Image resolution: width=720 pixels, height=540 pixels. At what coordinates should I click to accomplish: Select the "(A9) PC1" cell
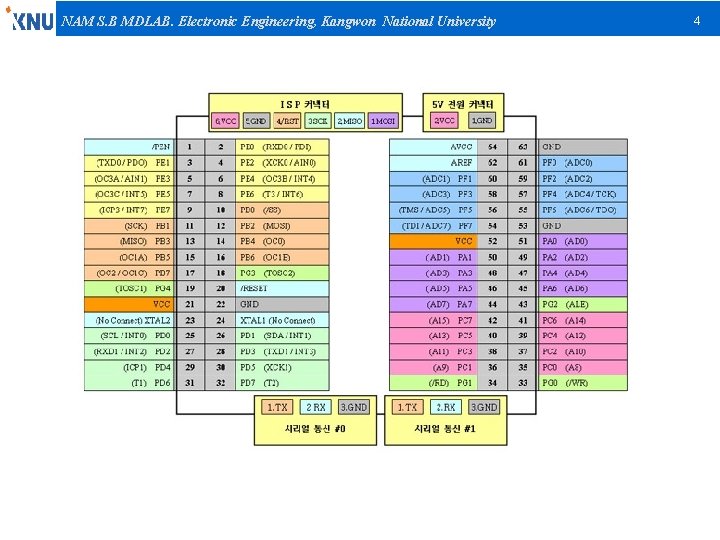pos(433,367)
